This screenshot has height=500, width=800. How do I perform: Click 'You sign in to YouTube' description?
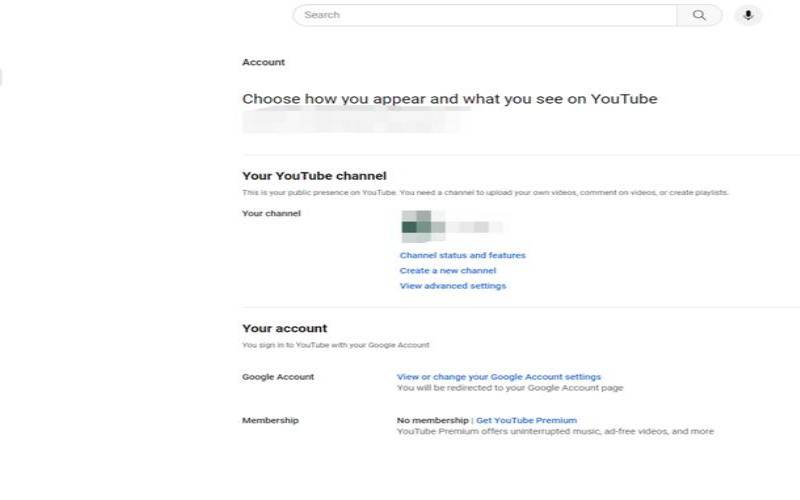click(336, 345)
